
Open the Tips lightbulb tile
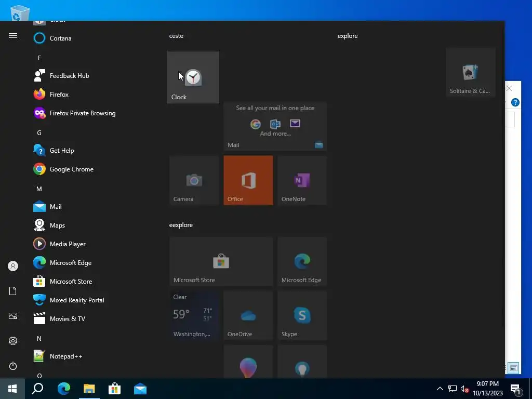[302, 362]
